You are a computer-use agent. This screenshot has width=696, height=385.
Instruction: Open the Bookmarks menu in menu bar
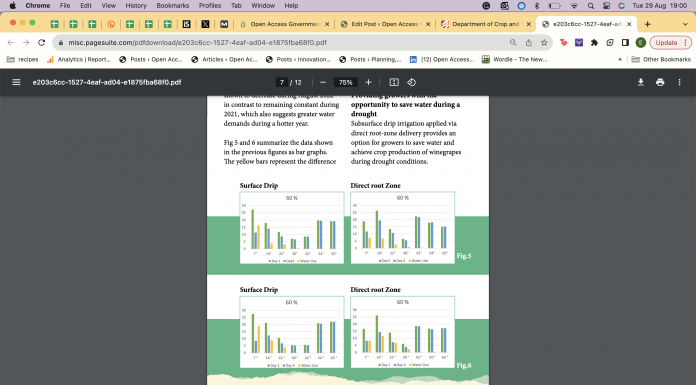173,5
